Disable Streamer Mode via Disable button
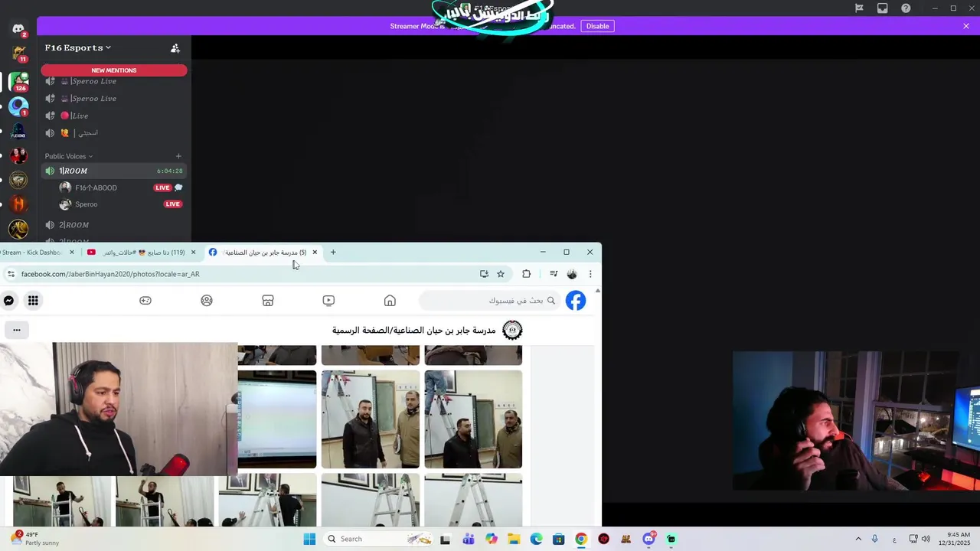Image resolution: width=980 pixels, height=551 pixels. pyautogui.click(x=597, y=26)
